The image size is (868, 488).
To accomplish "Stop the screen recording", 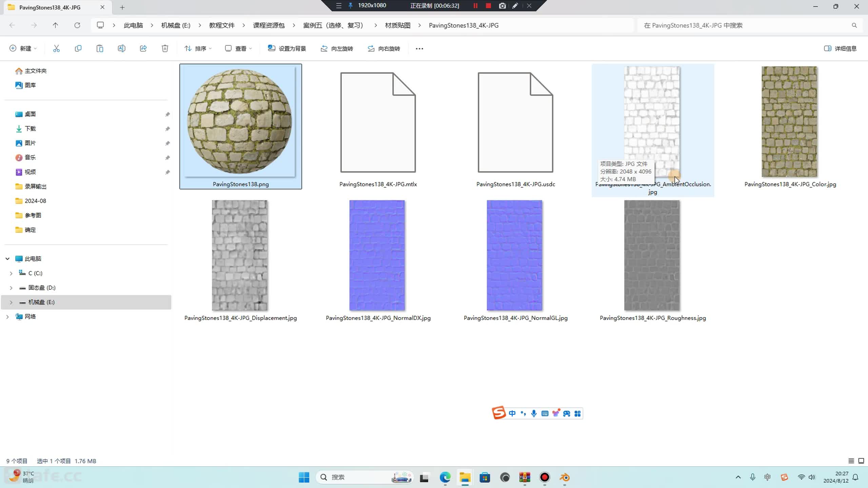I will [488, 6].
